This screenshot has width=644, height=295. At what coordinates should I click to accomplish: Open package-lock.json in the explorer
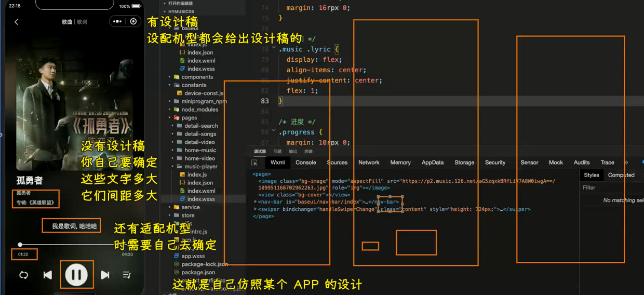point(205,264)
